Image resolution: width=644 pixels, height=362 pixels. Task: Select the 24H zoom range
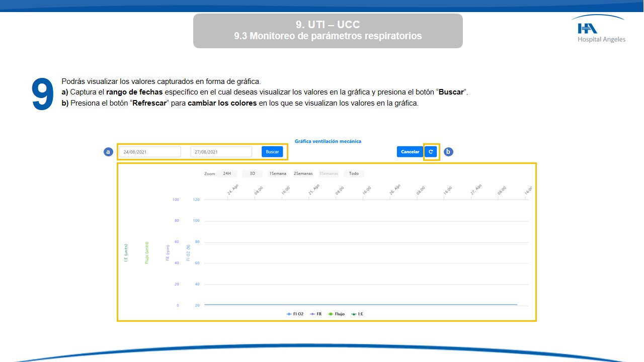coord(227,173)
